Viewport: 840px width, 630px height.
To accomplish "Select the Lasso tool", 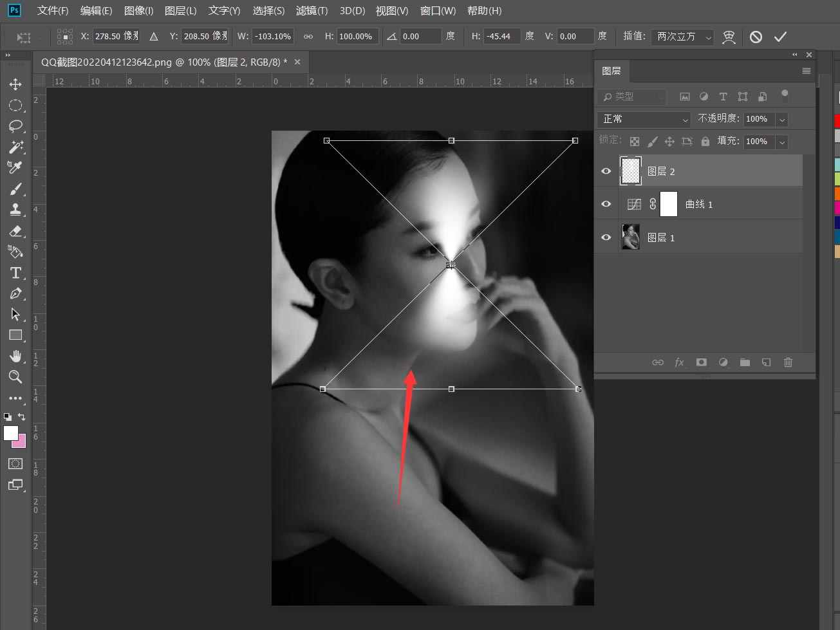I will 15,126.
